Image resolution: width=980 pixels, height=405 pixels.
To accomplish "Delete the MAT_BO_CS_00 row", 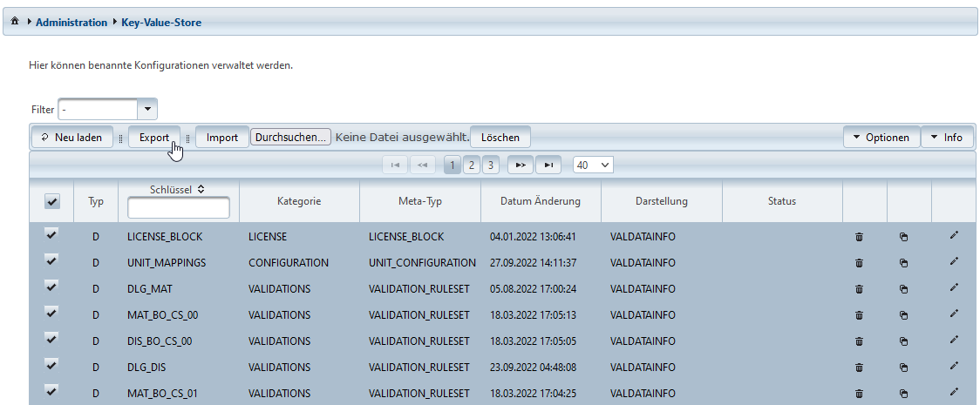I will tap(859, 315).
